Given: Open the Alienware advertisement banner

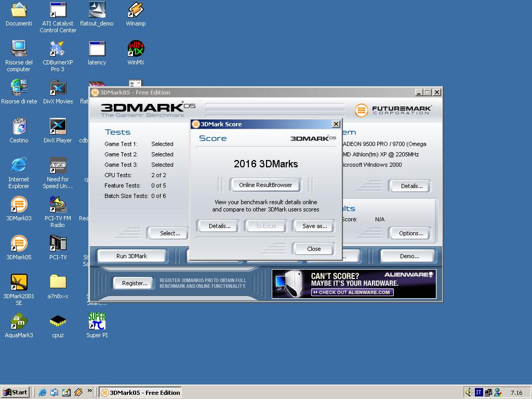Looking at the screenshot, I should pyautogui.click(x=354, y=284).
